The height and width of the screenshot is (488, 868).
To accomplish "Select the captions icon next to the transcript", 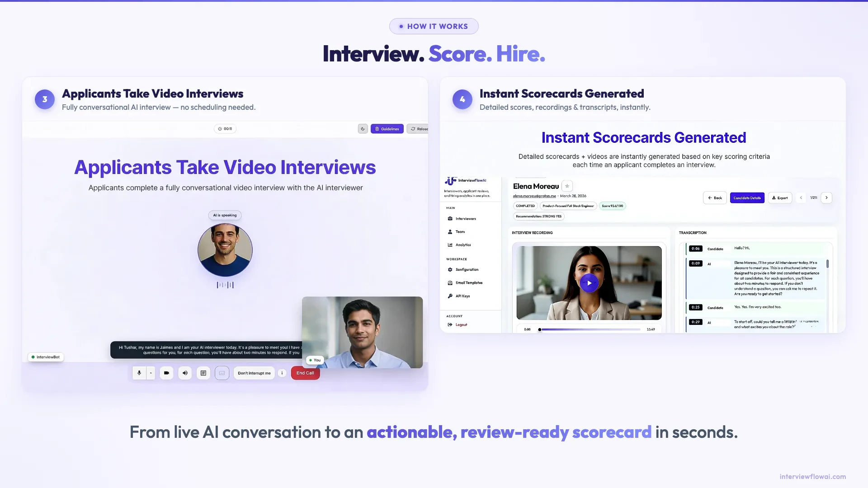I will (x=222, y=373).
